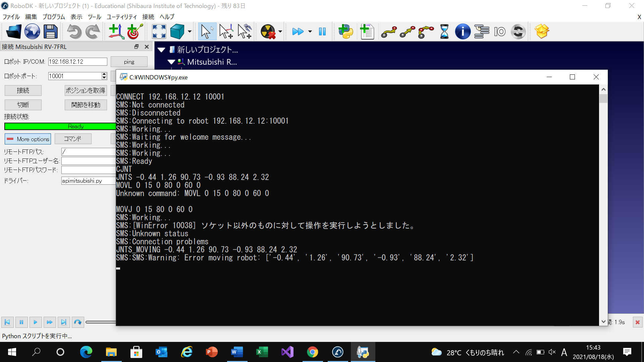This screenshot has height=362, width=644.
Task: Fit all items in view
Action: point(159,32)
